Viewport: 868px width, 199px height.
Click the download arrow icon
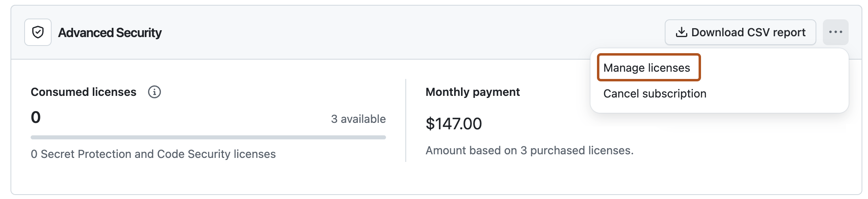tap(681, 32)
